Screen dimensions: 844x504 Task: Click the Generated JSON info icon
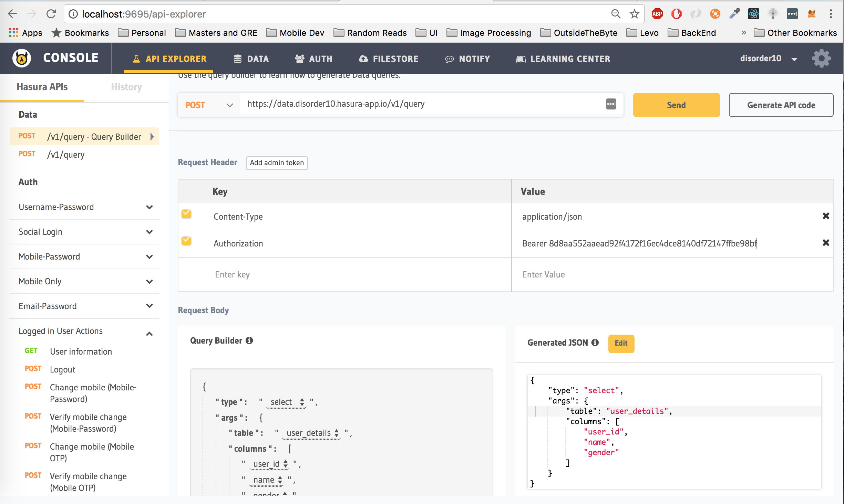coord(595,343)
